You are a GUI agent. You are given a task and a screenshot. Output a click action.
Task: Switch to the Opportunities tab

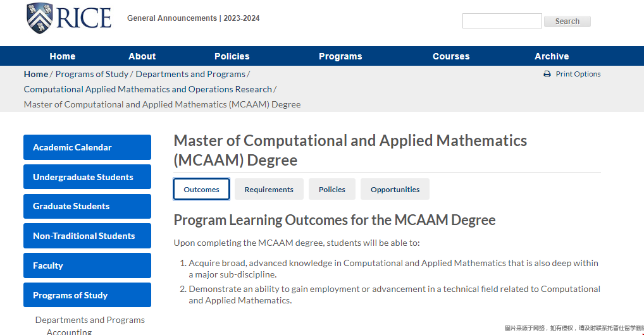pos(395,189)
